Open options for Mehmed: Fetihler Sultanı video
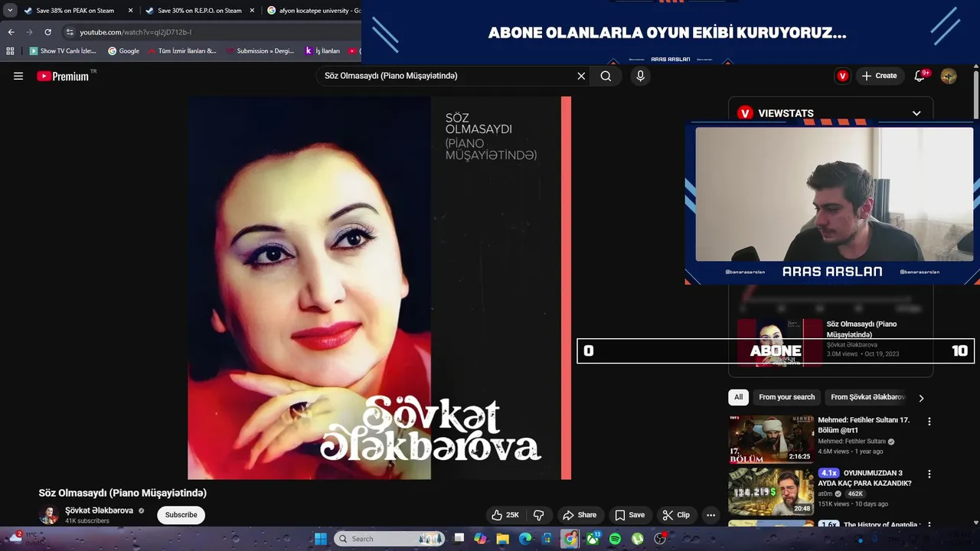980x551 pixels. tap(929, 422)
